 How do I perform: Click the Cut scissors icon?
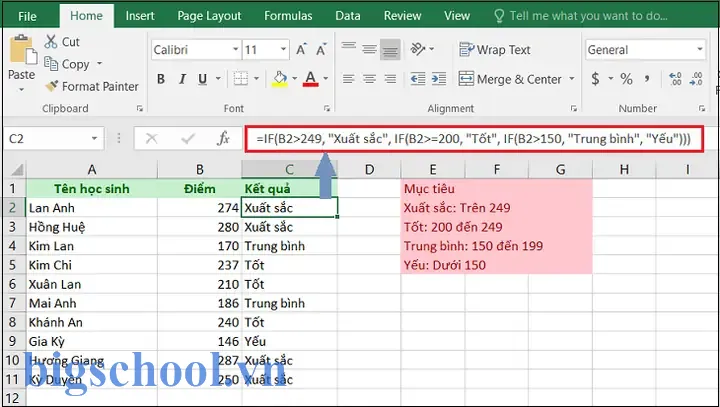(x=51, y=42)
